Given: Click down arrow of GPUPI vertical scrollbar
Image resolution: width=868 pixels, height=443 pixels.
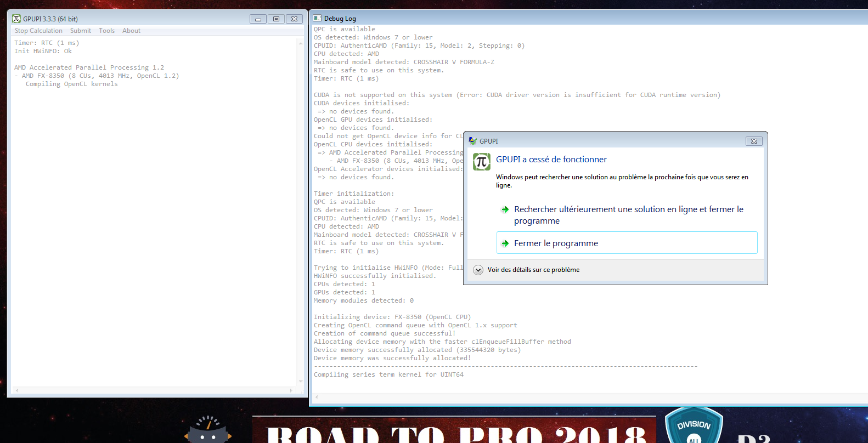Looking at the screenshot, I should coord(301,382).
